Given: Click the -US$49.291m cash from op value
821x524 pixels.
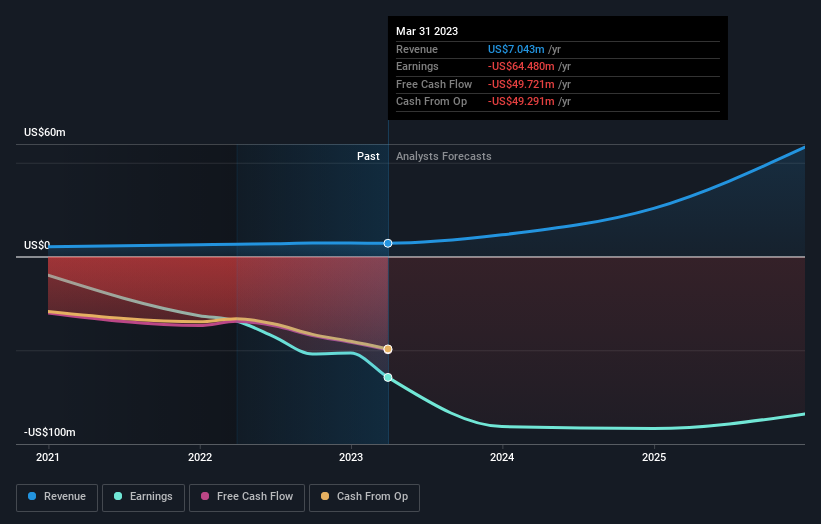Looking at the screenshot, I should [x=521, y=102].
